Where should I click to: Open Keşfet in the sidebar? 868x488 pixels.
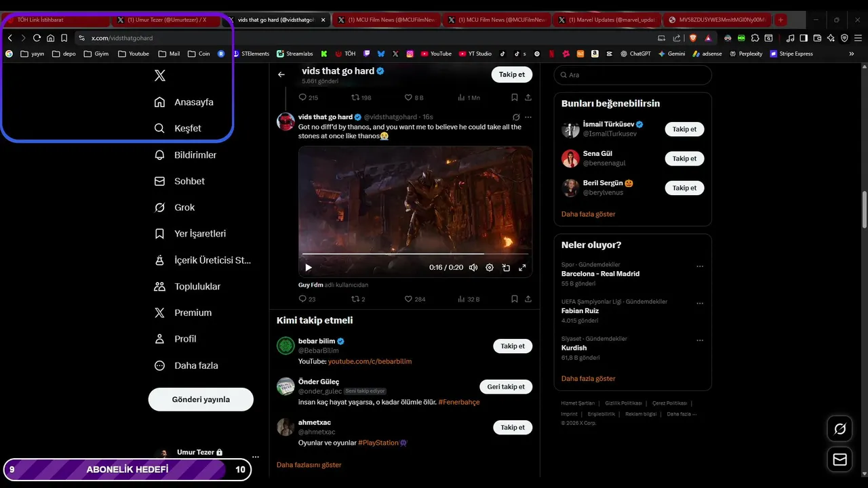pos(178,128)
